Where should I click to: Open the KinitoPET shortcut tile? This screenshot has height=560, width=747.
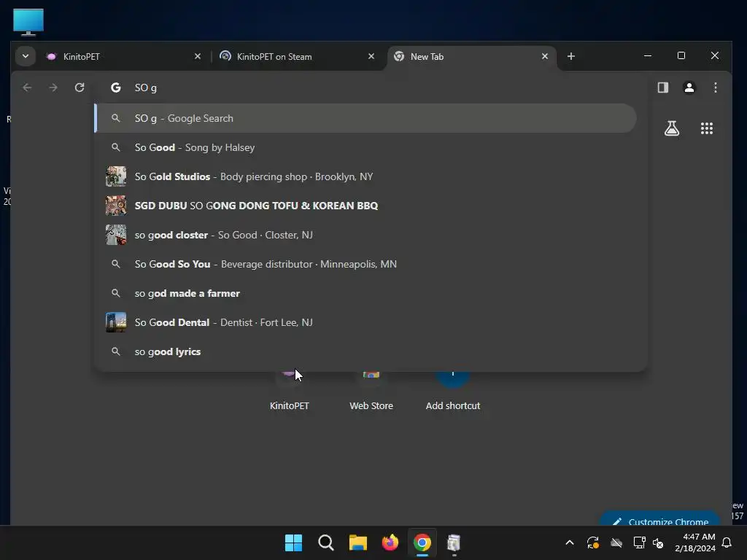pos(289,392)
